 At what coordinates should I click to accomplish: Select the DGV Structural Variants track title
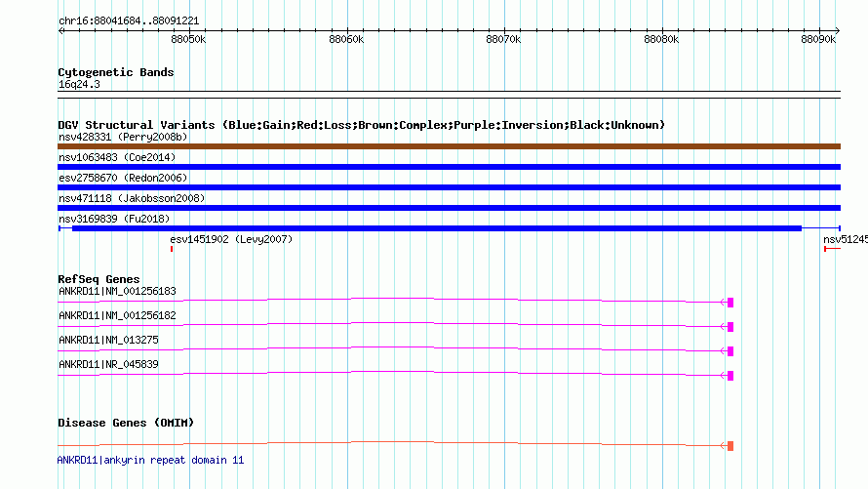coord(362,125)
